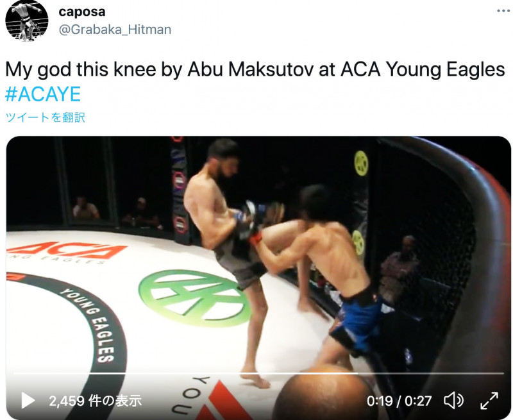
Task: Play the video with the play icon
Action: click(28, 401)
